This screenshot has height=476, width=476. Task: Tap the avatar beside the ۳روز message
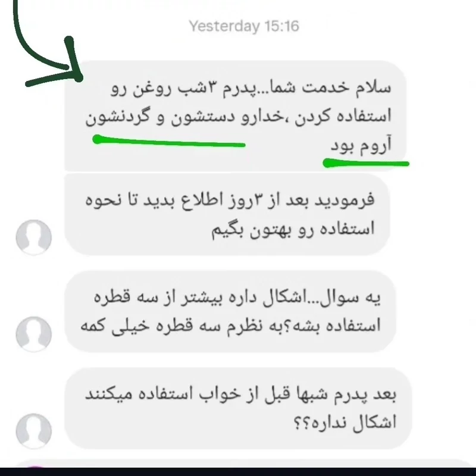coord(34,237)
